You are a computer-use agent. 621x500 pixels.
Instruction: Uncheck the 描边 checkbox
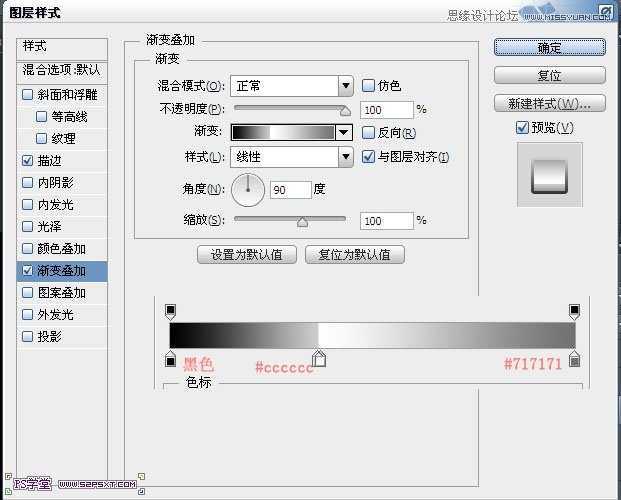27,160
